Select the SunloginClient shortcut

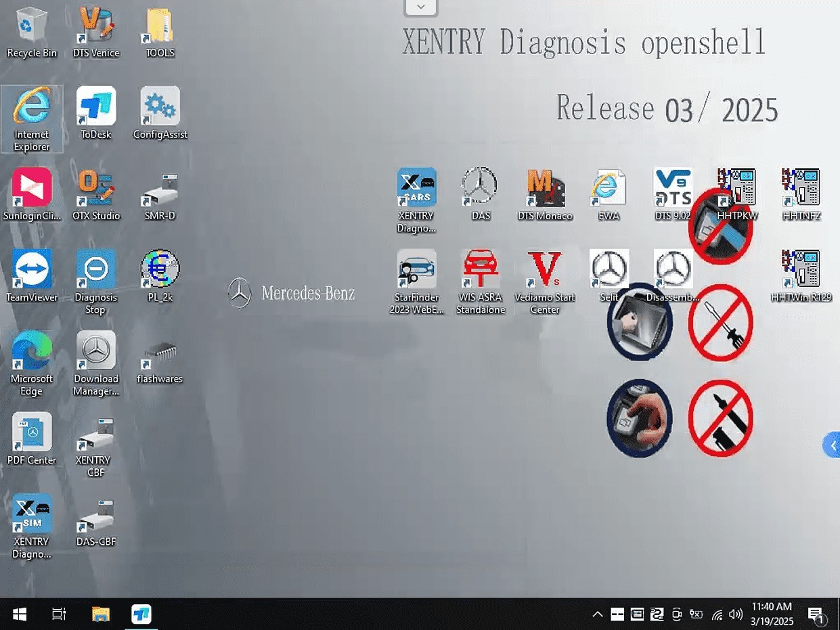(x=32, y=195)
